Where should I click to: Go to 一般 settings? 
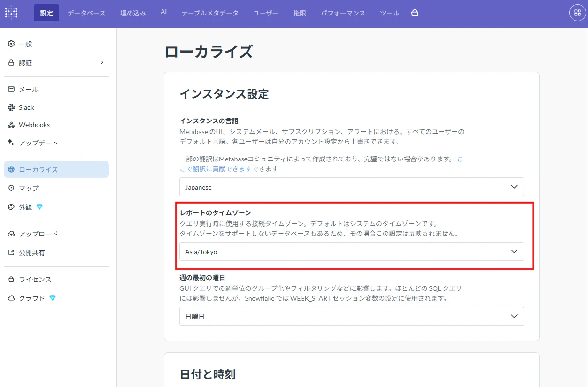click(56, 44)
